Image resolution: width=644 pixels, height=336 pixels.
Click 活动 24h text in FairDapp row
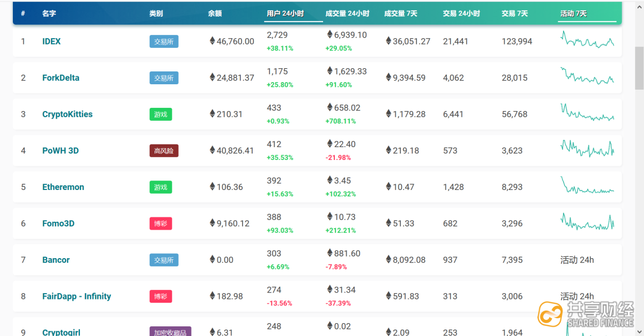tap(577, 296)
